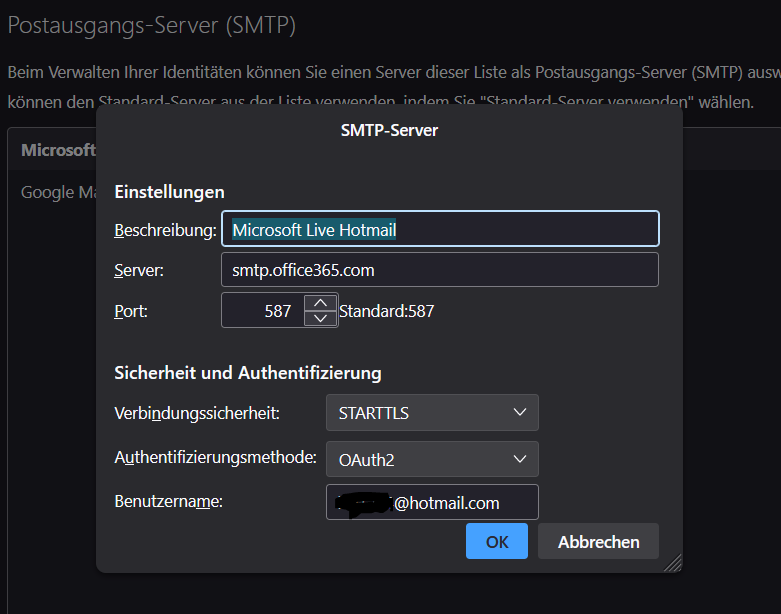This screenshot has width=781, height=614.
Task: Click the Benutzername field with the hotmail address
Action: (432, 502)
